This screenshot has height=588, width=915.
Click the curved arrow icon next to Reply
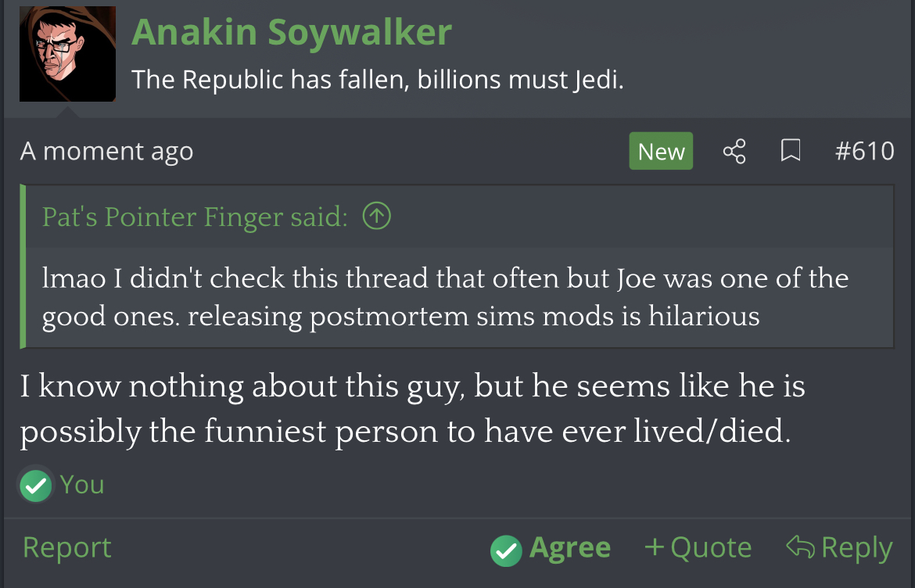pos(800,547)
